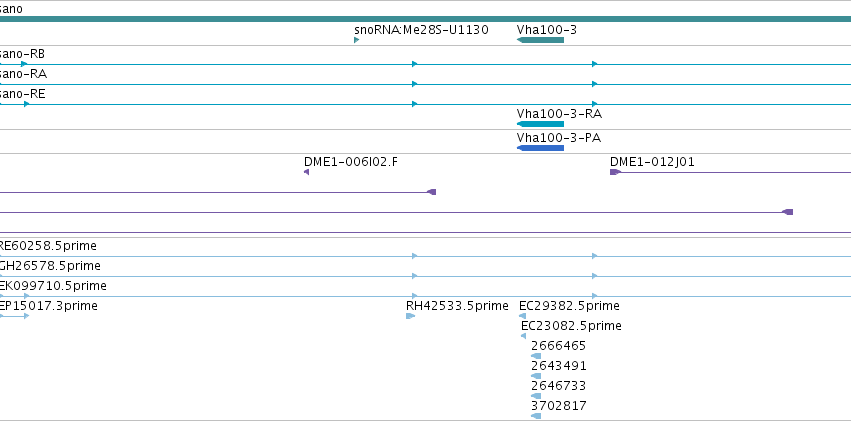Image resolution: width=851 pixels, height=421 pixels.
Task: Click the snoRNA:Me28S-U1130 gene arrow
Action: pos(357,40)
